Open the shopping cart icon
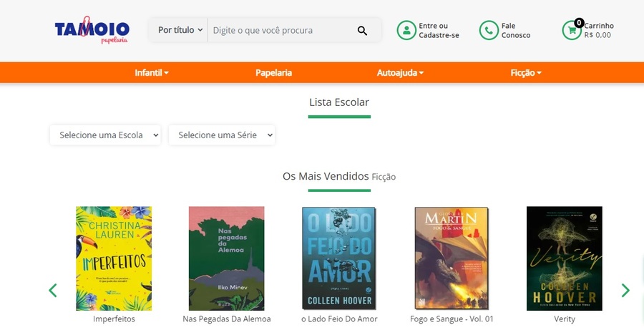This screenshot has height=330, width=644. (572, 30)
